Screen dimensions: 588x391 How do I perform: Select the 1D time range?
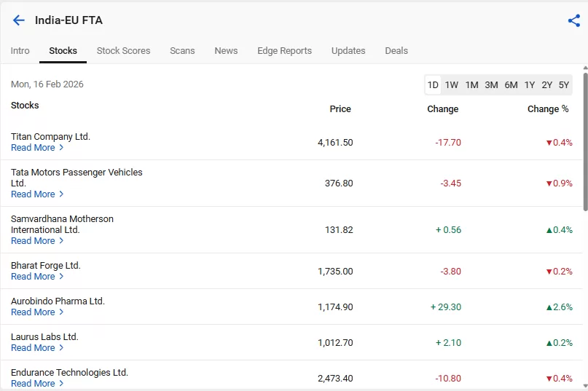tap(433, 85)
